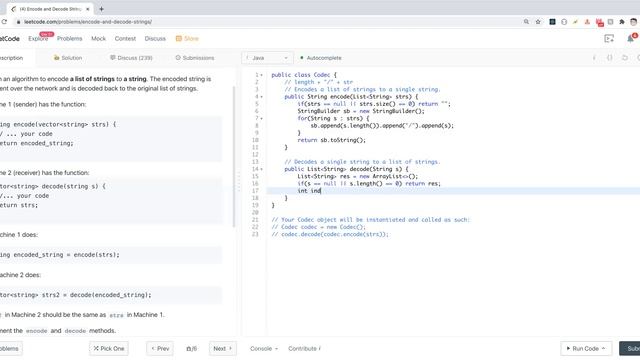Viewport: 640px width, 360px height.
Task: Reload the page
Action: [4, 22]
